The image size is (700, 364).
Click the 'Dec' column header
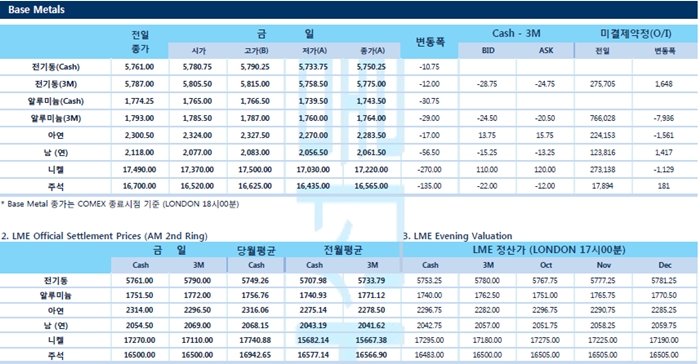(665, 265)
